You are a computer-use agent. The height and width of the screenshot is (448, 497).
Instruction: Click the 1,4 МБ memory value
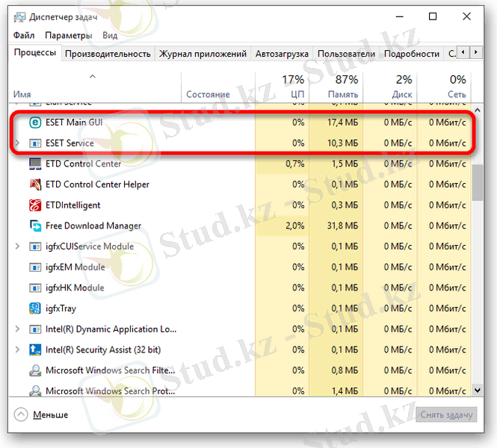(345, 391)
